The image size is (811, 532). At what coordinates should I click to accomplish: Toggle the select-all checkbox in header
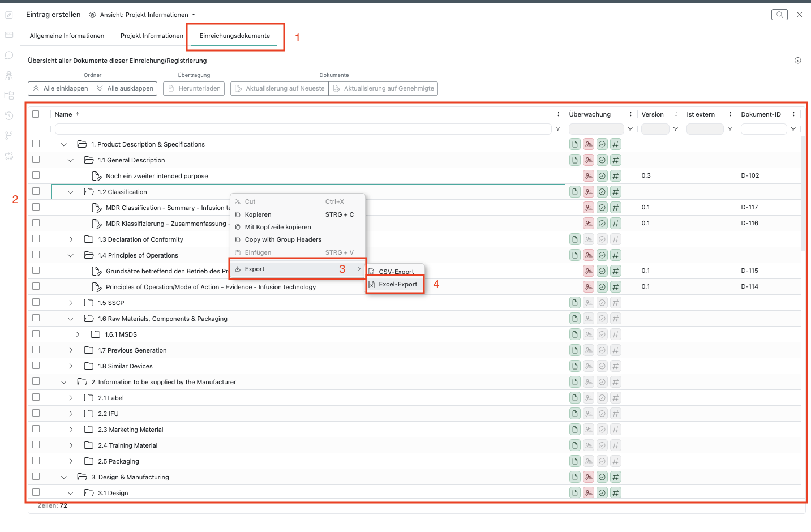[x=36, y=114]
